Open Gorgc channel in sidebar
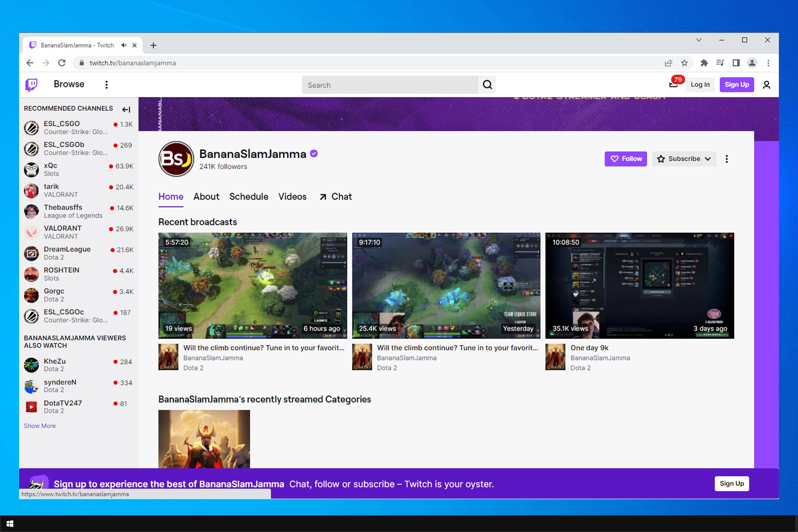Image resolution: width=798 pixels, height=532 pixels. (x=79, y=295)
